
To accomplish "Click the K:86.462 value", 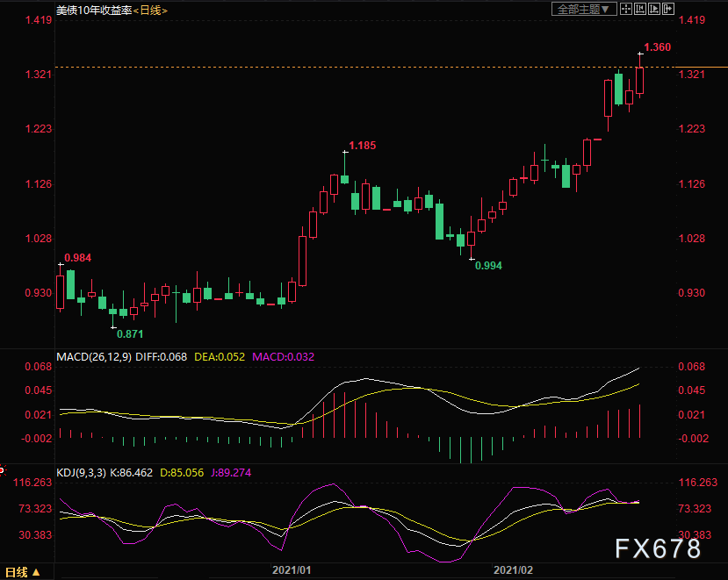I will [x=132, y=473].
